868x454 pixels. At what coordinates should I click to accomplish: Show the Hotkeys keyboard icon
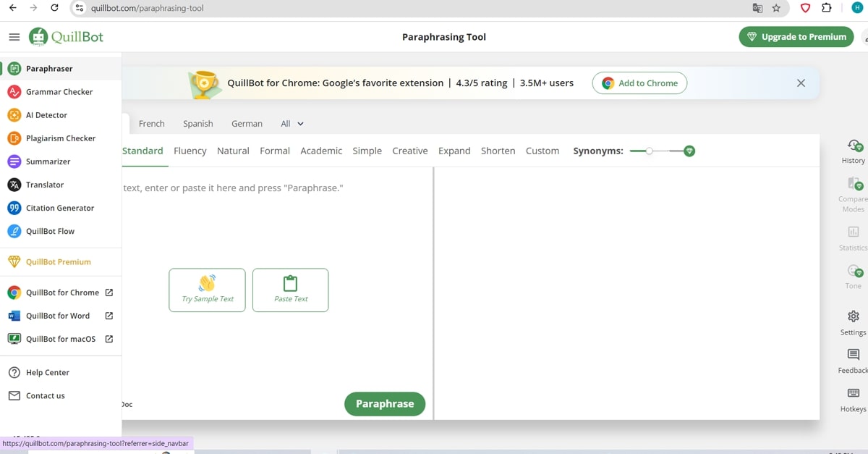[x=854, y=393]
